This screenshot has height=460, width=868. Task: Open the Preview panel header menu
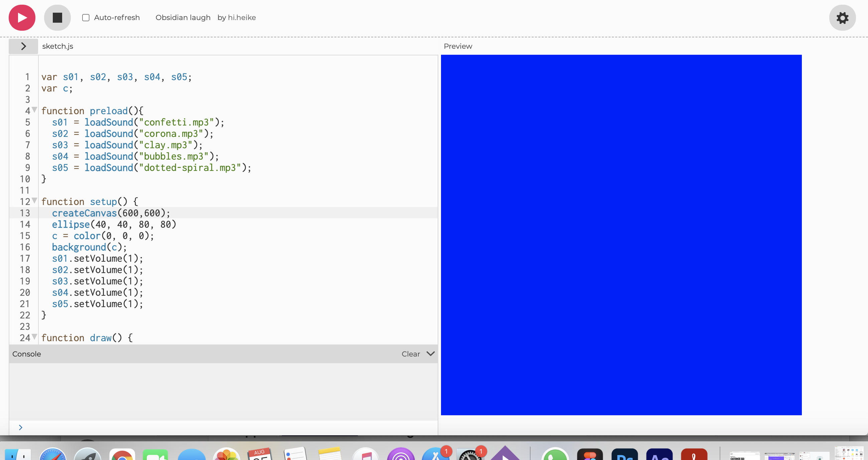tap(458, 46)
